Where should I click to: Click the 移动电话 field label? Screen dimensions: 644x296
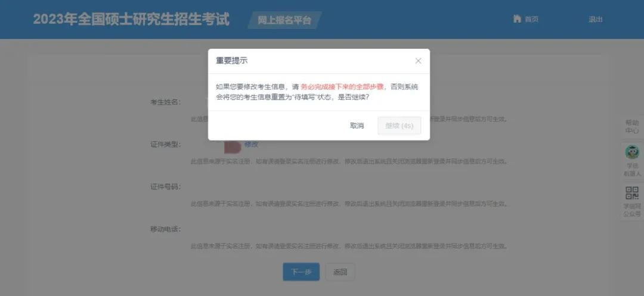click(166, 229)
